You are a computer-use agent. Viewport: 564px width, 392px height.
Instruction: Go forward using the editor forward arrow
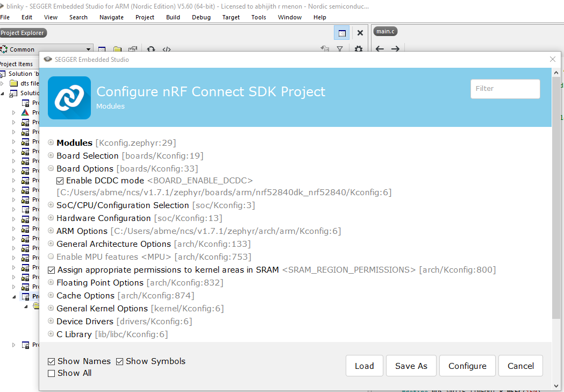click(x=395, y=48)
